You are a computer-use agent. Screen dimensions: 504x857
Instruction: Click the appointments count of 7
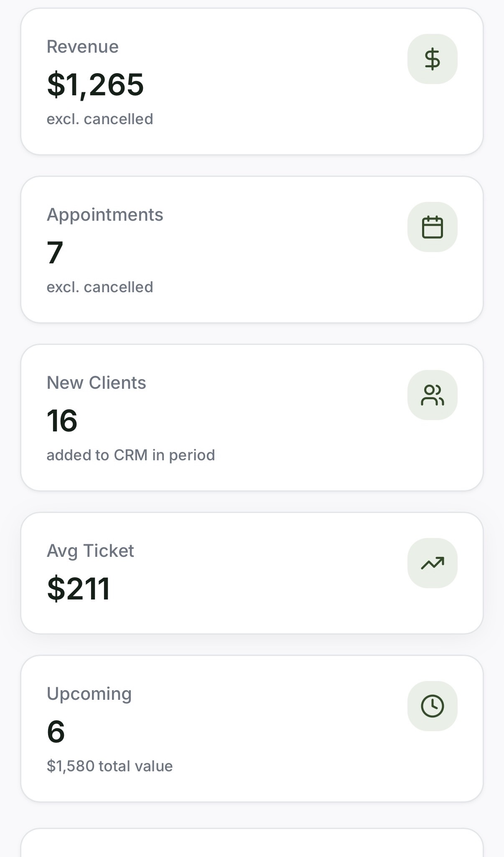pos(55,253)
